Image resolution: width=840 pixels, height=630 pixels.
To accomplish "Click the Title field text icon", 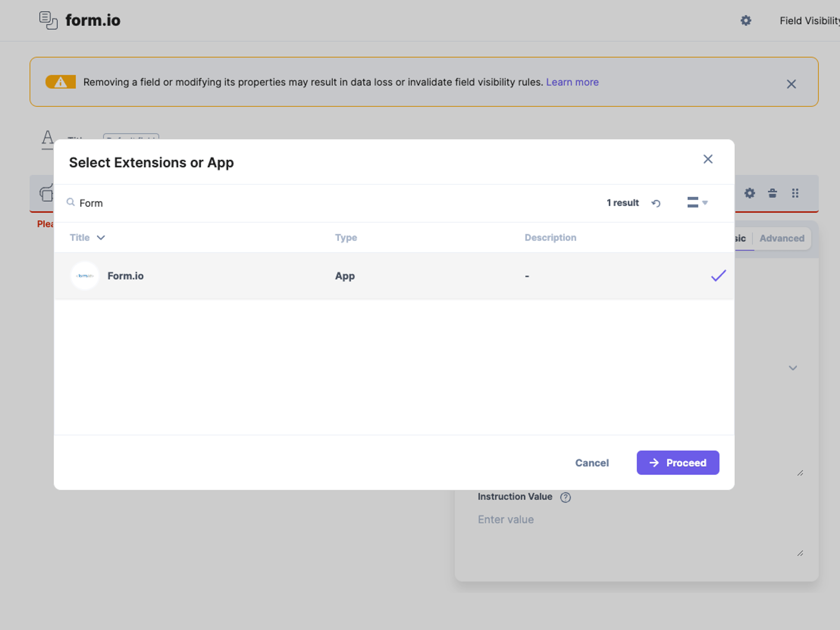I will click(x=48, y=139).
